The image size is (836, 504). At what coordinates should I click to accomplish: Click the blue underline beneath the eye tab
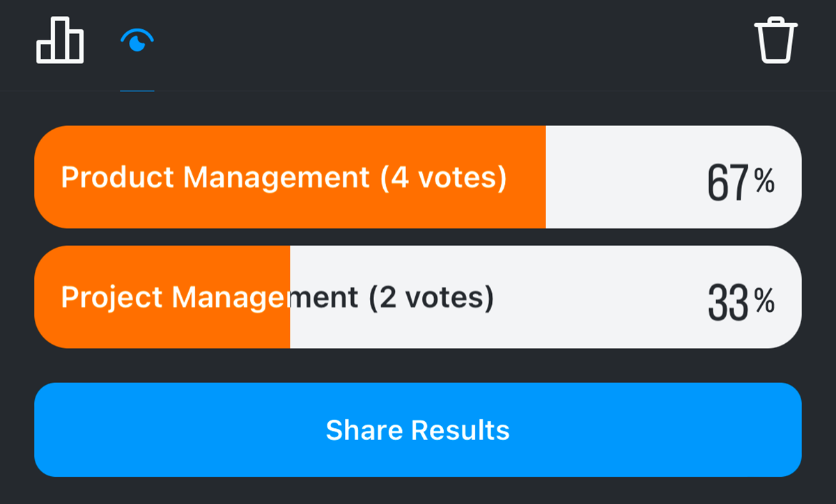pyautogui.click(x=137, y=90)
